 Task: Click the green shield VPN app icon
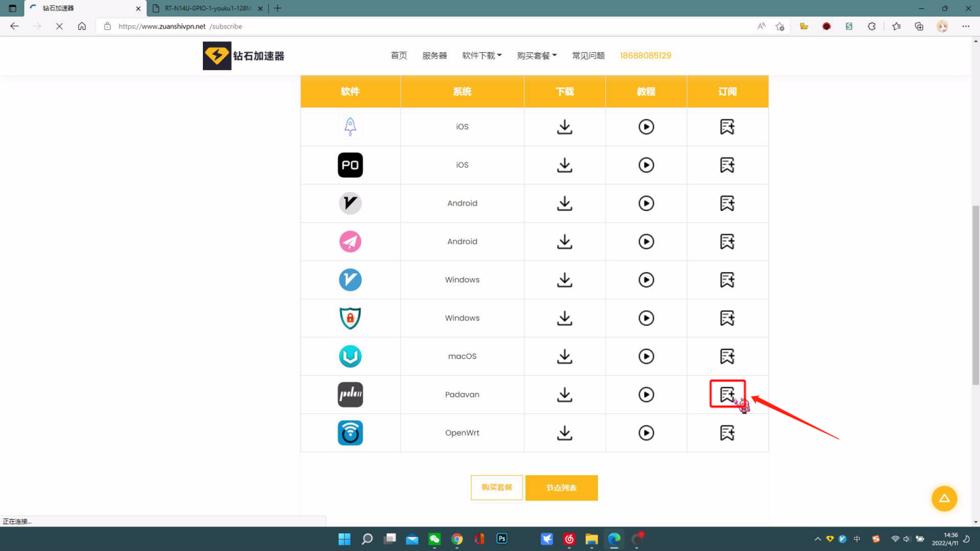coord(350,318)
